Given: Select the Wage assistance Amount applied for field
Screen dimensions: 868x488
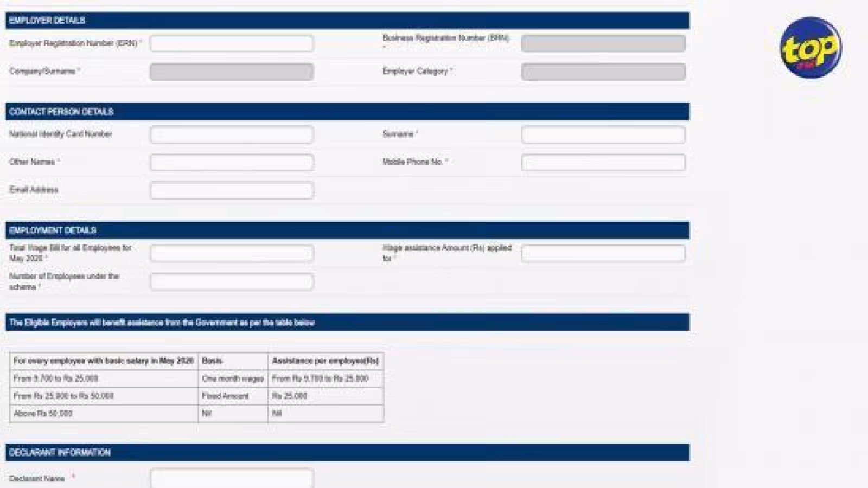Looking at the screenshot, I should click(603, 253).
